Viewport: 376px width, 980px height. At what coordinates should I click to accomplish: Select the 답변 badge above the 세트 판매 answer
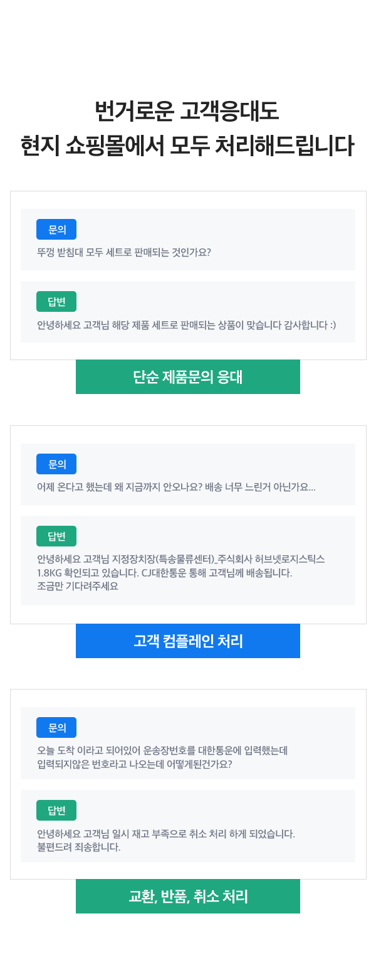[x=56, y=302]
